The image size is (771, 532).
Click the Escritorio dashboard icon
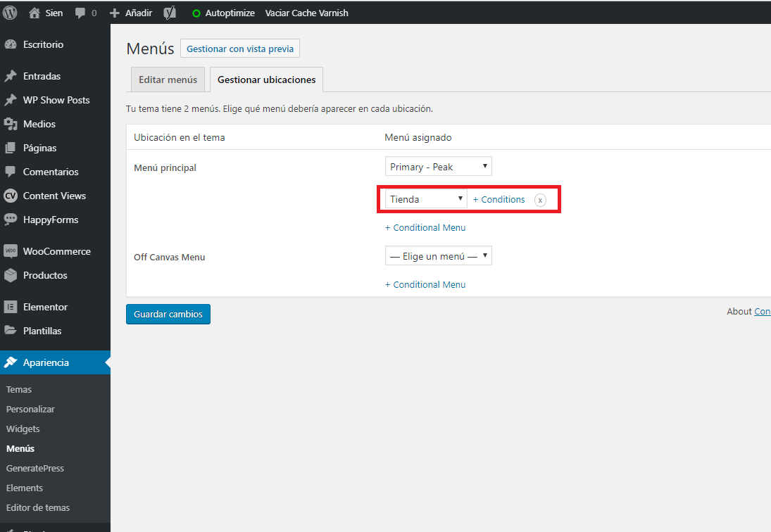pyautogui.click(x=11, y=44)
